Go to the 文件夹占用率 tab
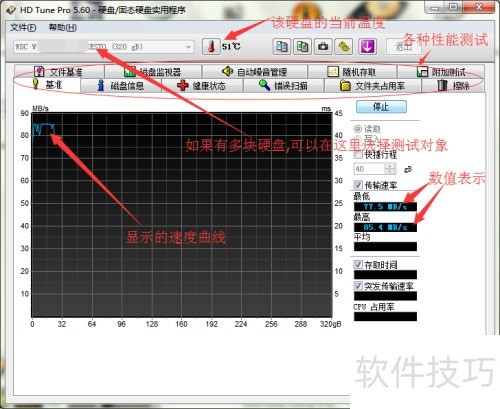This screenshot has height=409, width=500. 372,86
